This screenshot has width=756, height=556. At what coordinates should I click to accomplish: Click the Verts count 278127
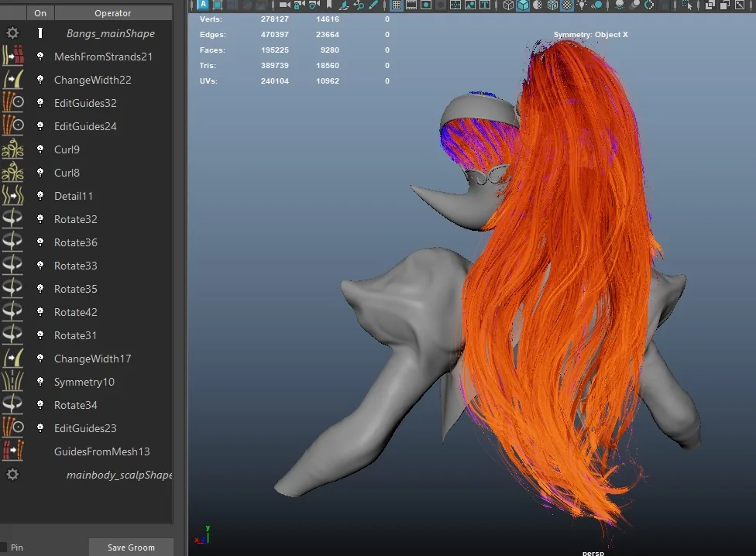pos(275,19)
